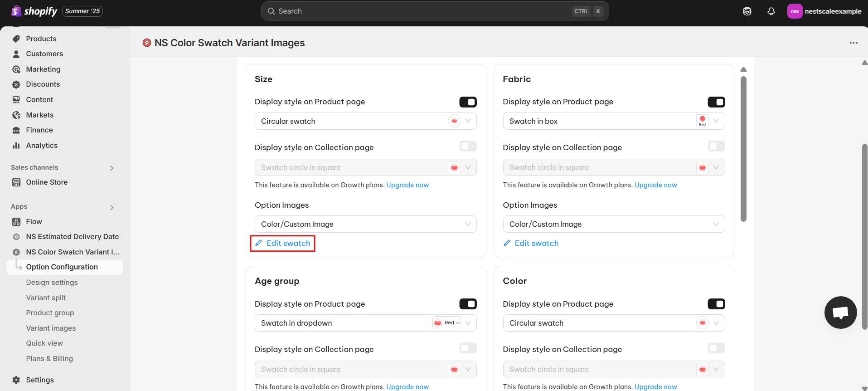Click the Finance bank icon

pos(16,130)
